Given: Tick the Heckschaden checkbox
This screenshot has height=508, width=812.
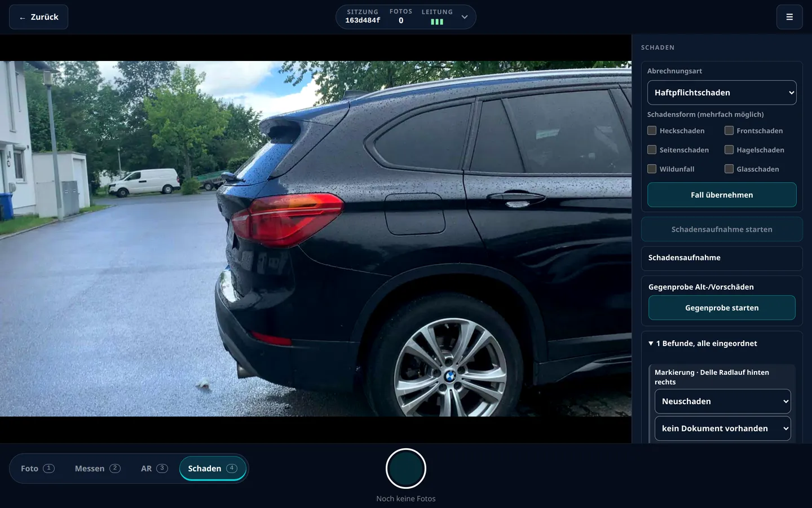Looking at the screenshot, I should point(652,130).
